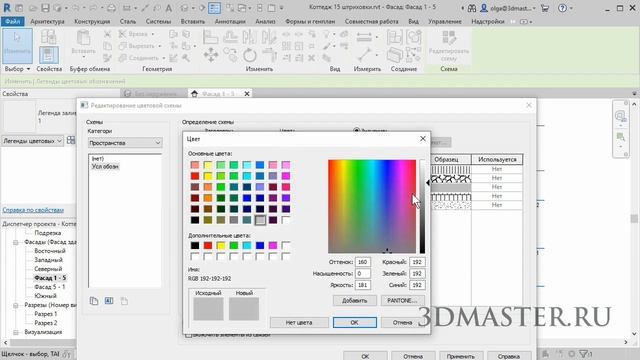Click the Print icon in quick access toolbar
This screenshot has width=640, height=360.
pos(111,8)
